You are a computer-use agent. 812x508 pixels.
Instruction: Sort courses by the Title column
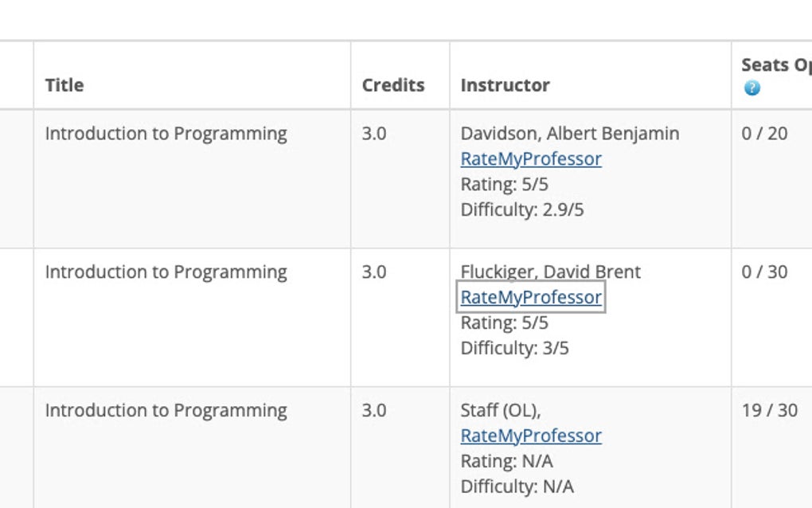click(x=63, y=85)
